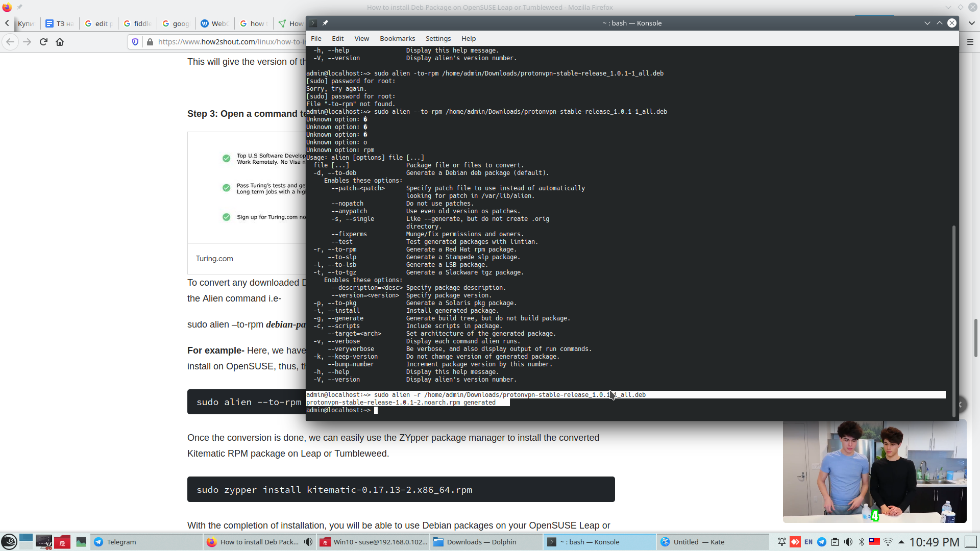The image size is (980, 551).
Task: Reload the page in Firefox
Action: point(43,42)
